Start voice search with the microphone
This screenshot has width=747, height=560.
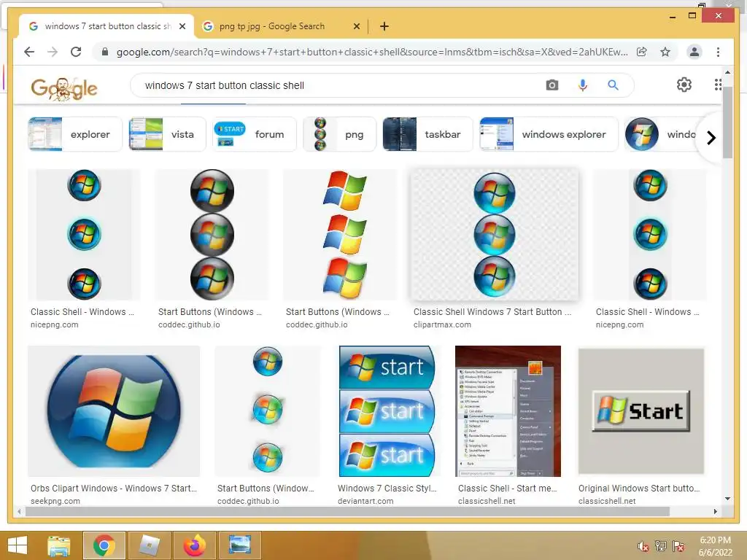(582, 85)
